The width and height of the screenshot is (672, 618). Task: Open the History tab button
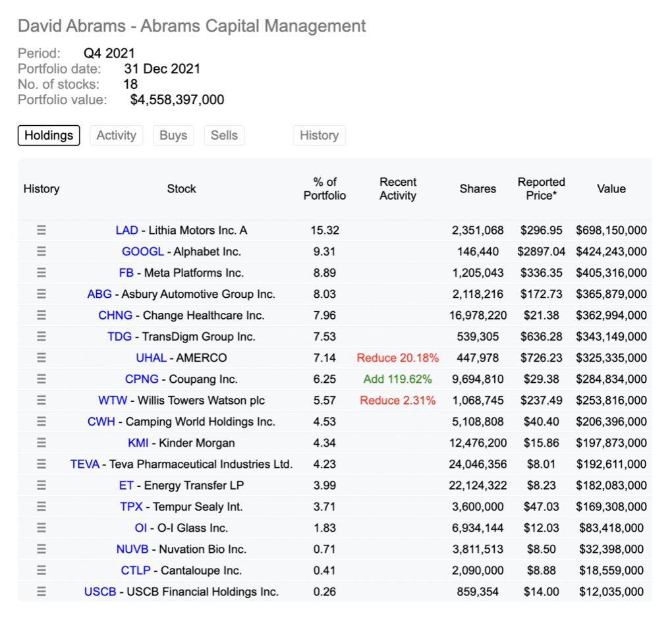(x=320, y=136)
